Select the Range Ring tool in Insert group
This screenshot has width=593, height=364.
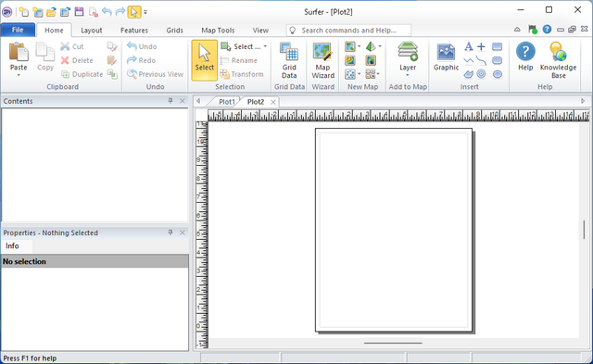tap(481, 74)
